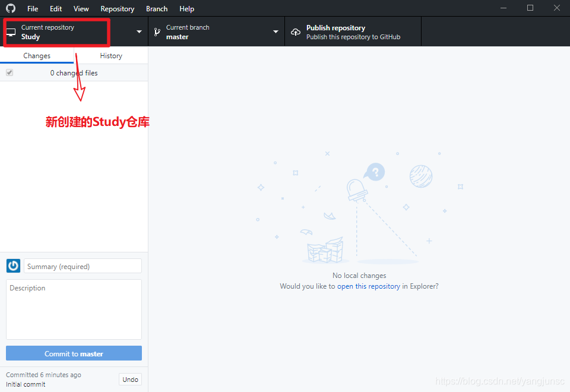This screenshot has width=570, height=392.
Task: Open the Branch menu
Action: pyautogui.click(x=157, y=9)
